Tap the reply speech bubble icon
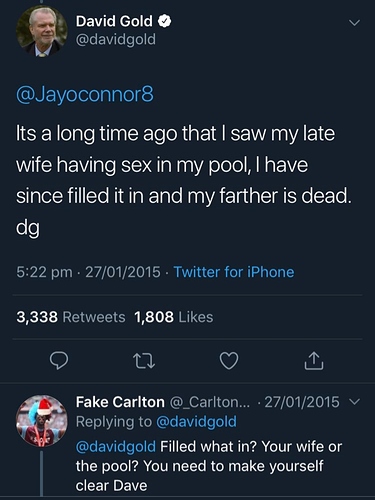375x500 pixels. click(x=59, y=360)
